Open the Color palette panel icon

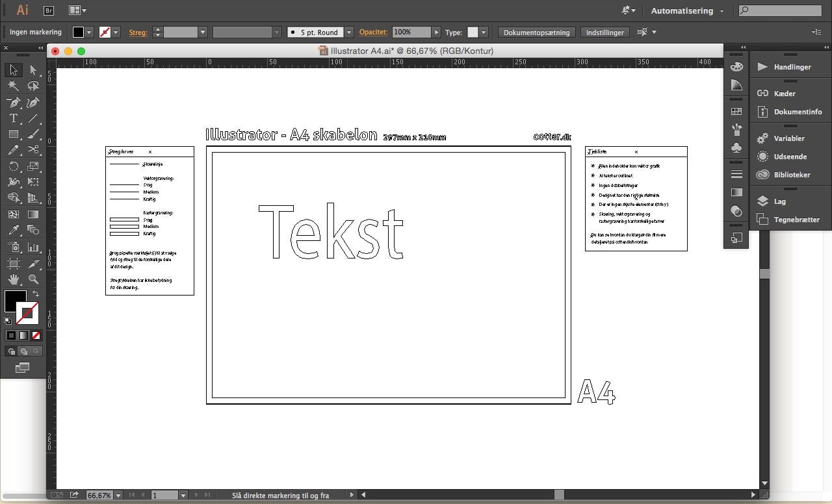(x=736, y=67)
